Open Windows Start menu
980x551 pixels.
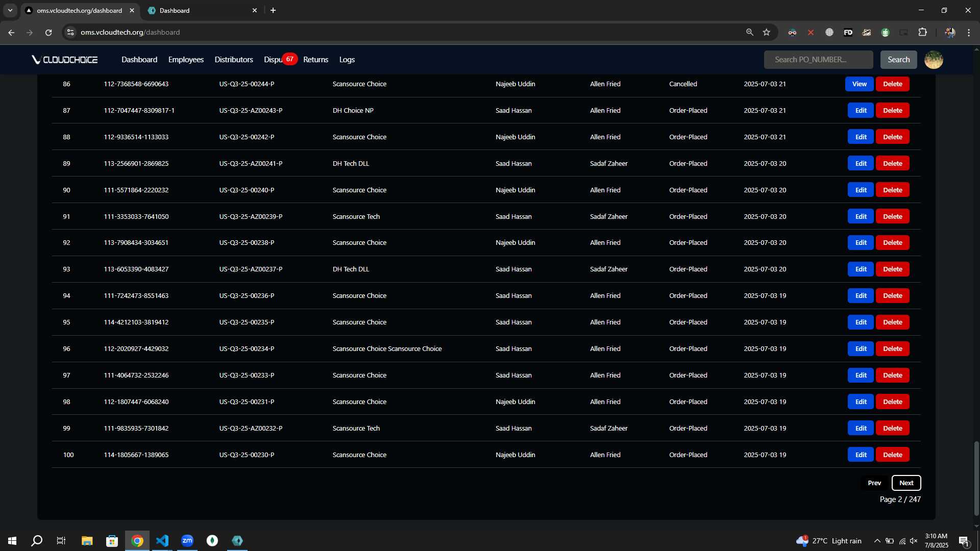[12, 541]
